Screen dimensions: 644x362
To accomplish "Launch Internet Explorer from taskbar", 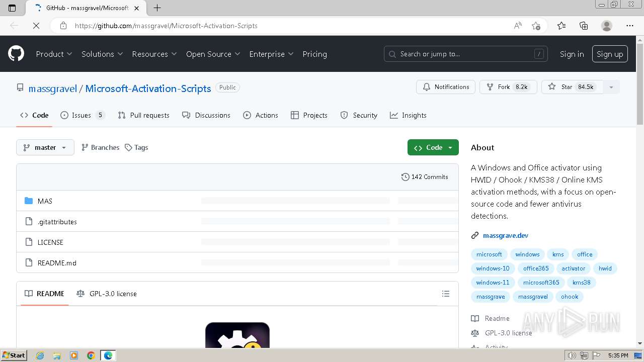I will [40, 355].
